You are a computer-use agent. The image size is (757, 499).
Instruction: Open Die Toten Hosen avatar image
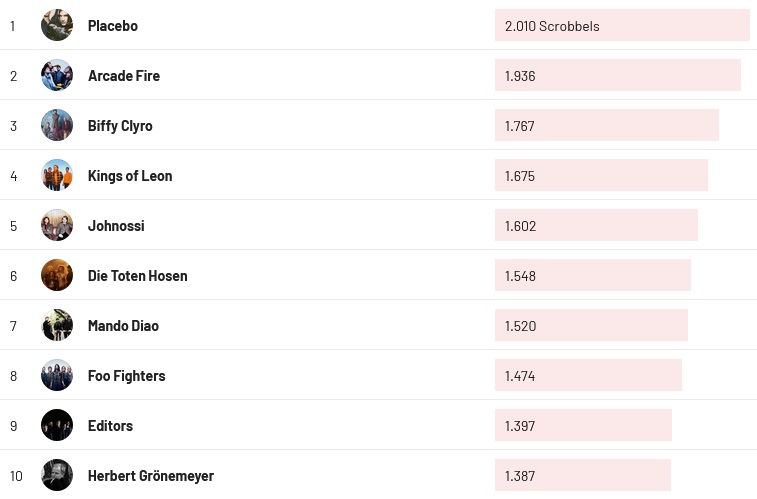pyautogui.click(x=57, y=275)
